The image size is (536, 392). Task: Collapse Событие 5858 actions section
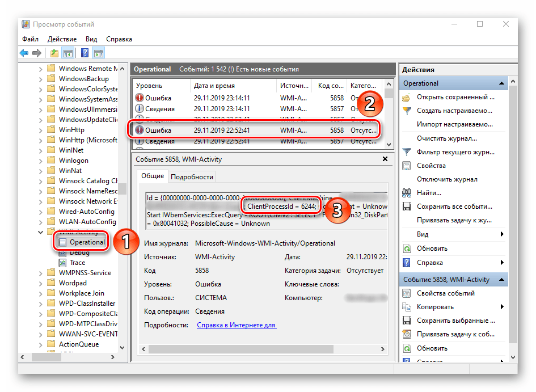(502, 280)
